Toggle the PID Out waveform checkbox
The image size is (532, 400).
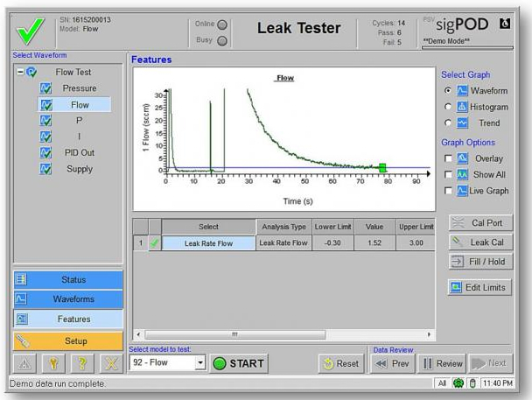click(45, 152)
